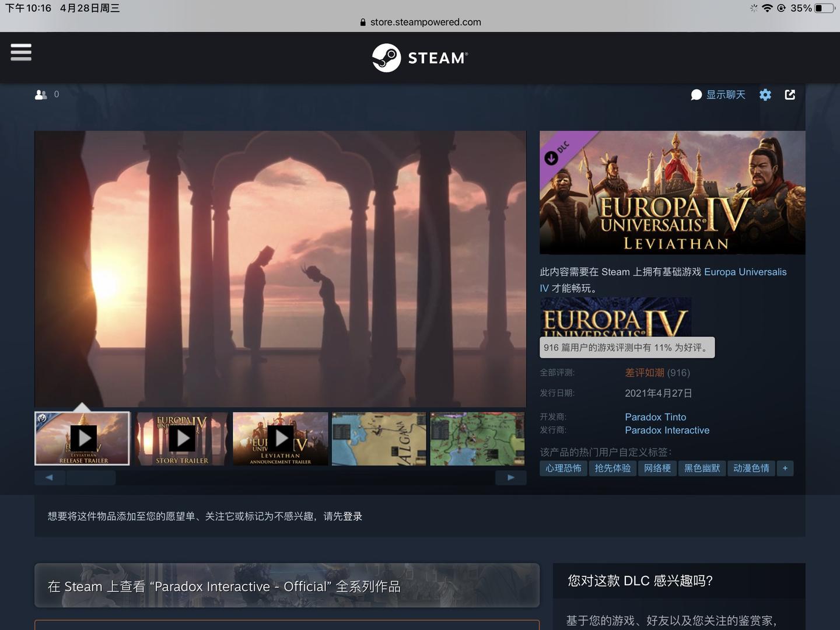Click the Steam logo
This screenshot has width=840, height=630.
pyautogui.click(x=419, y=57)
